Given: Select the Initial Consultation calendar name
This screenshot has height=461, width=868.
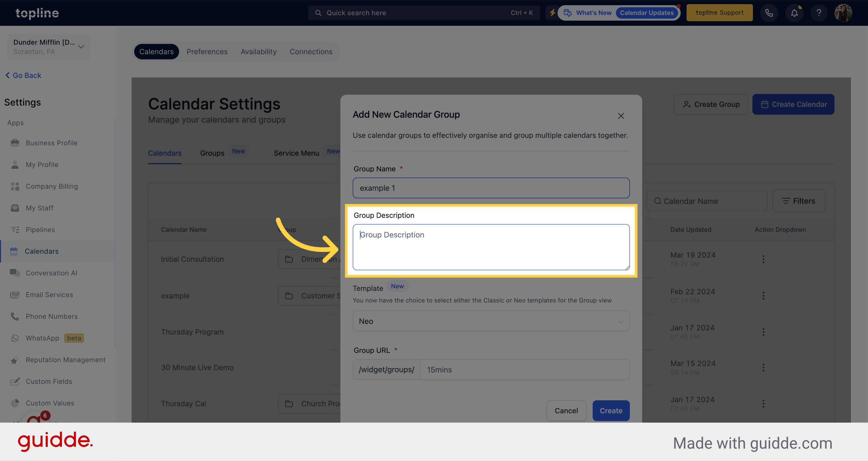Looking at the screenshot, I should [192, 259].
